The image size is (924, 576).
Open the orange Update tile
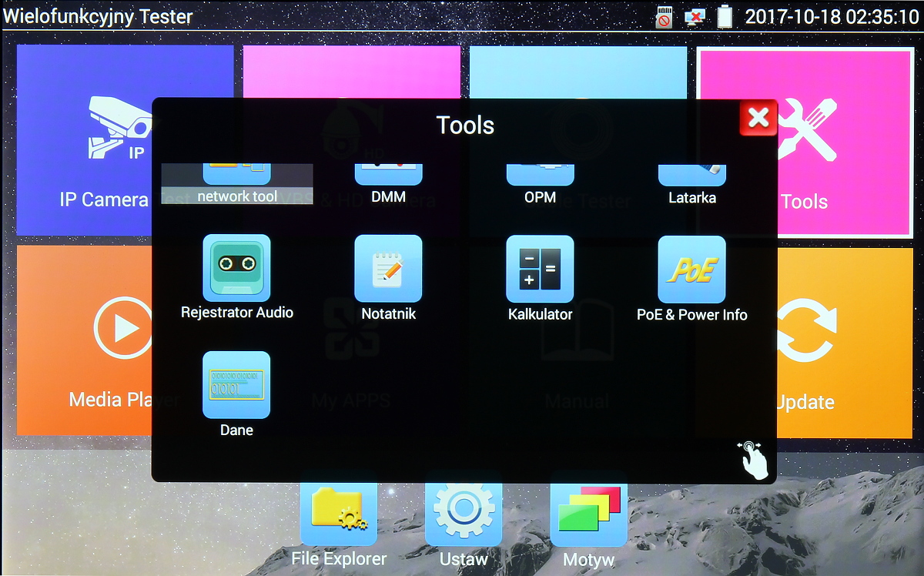(x=844, y=342)
